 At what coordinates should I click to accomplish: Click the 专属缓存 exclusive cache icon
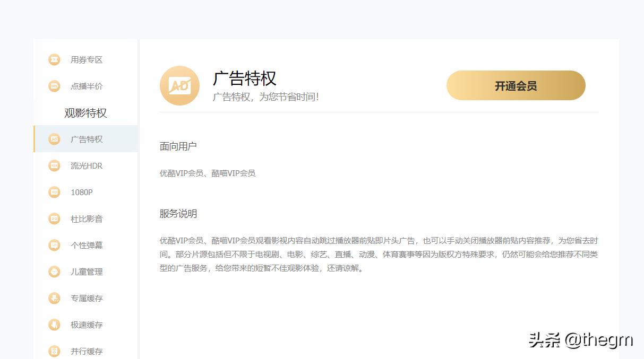coord(54,298)
